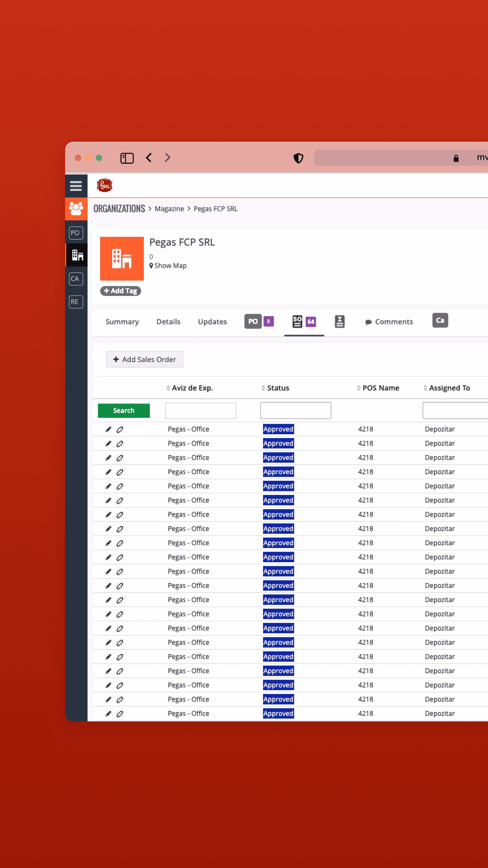Focus the Aviz de Exp. filter field

pos(201,411)
